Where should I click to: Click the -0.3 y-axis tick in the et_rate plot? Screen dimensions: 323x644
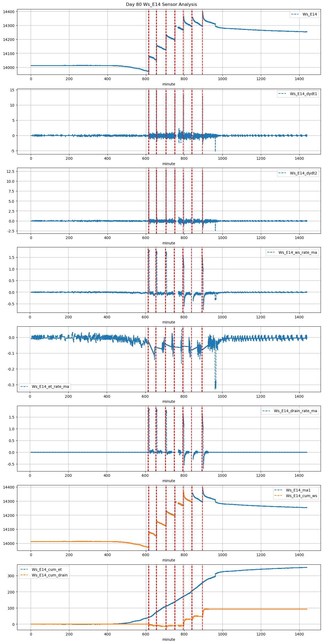click(x=11, y=385)
